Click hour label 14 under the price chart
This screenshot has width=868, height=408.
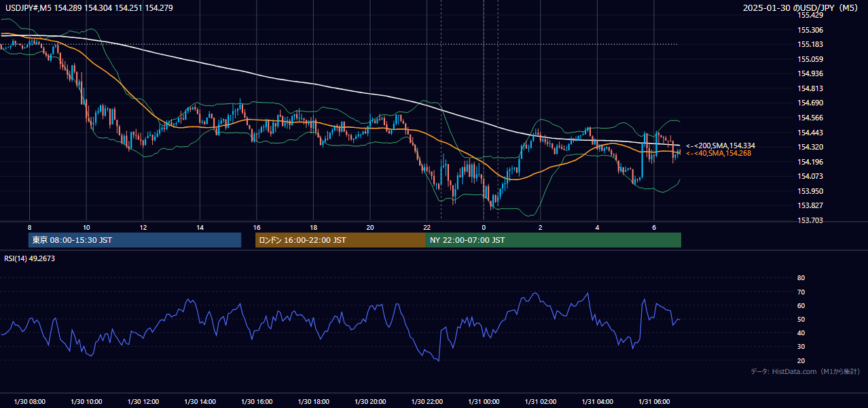coord(200,227)
